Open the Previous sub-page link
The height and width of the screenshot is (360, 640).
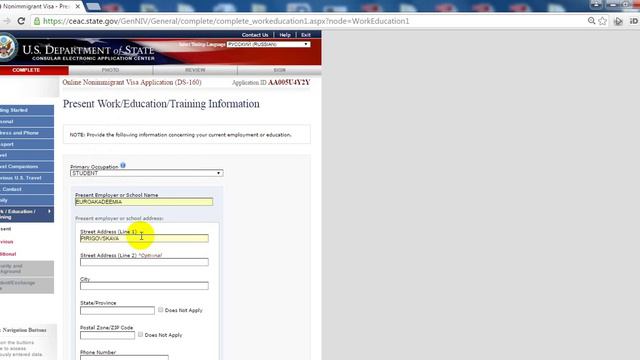click(7, 242)
